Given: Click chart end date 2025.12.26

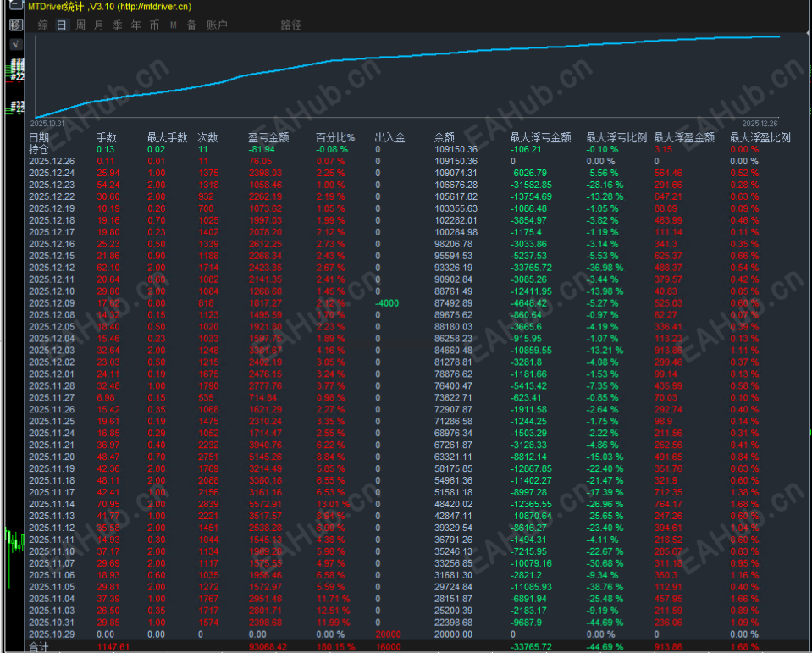Looking at the screenshot, I should coord(760,124).
